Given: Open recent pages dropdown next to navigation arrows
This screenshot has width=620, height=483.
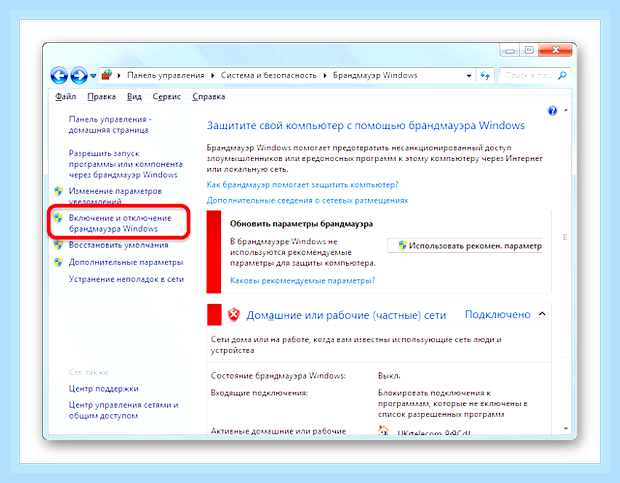Looking at the screenshot, I should pyautogui.click(x=93, y=75).
